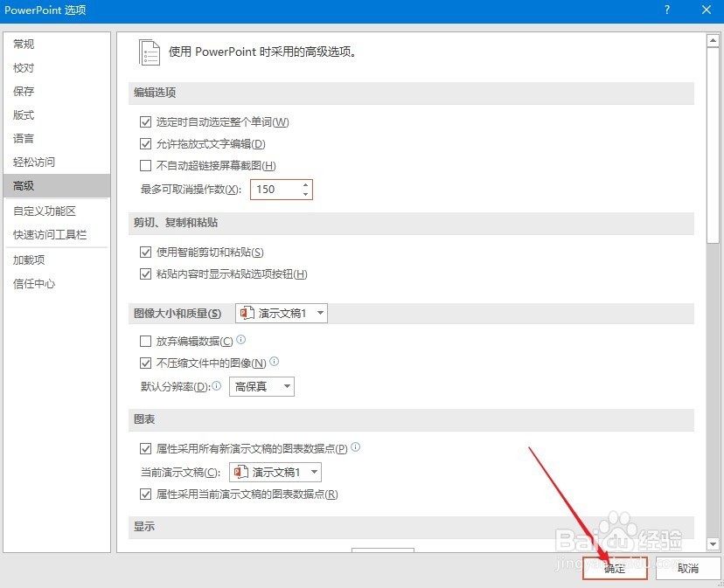Open the 当前演示文稿 演示文稿1 dropdown
This screenshot has width=724, height=588.
[275, 472]
